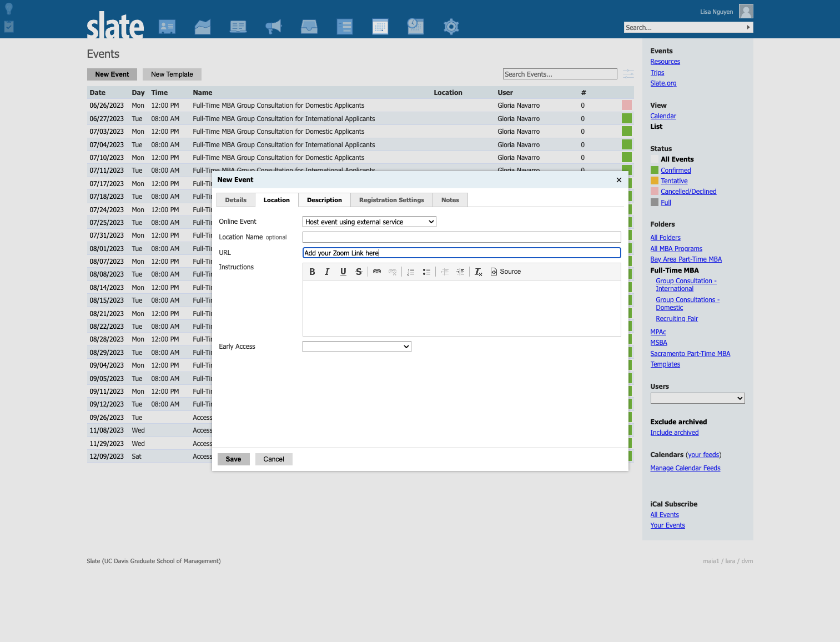Insert numbered list in Instructions editor
The image size is (840, 642).
click(411, 272)
